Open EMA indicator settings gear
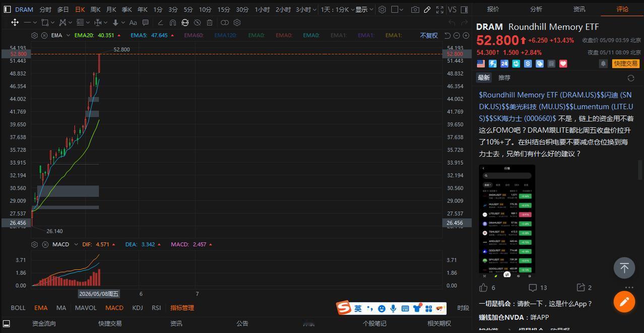The width and height of the screenshot is (644, 333). pos(34,35)
